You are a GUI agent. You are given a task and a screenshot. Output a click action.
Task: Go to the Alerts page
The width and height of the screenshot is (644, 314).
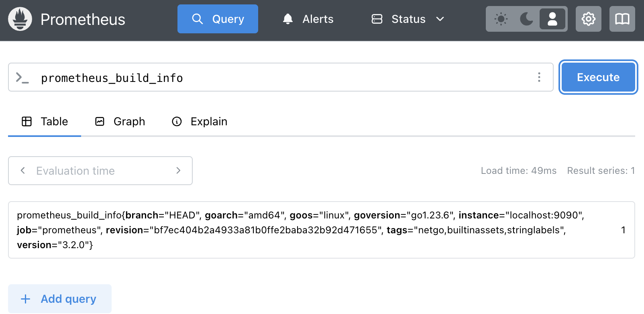pyautogui.click(x=308, y=19)
